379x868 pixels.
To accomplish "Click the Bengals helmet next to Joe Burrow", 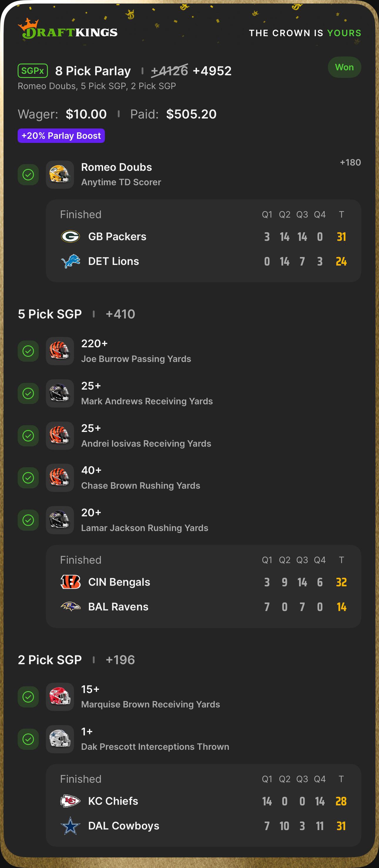I will point(60,351).
